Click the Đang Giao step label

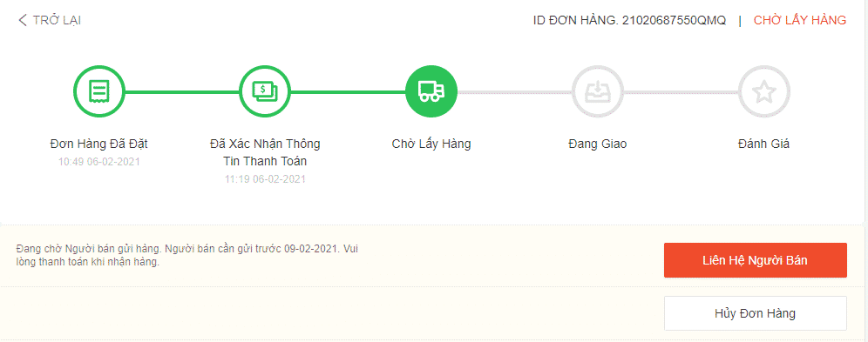tap(598, 144)
